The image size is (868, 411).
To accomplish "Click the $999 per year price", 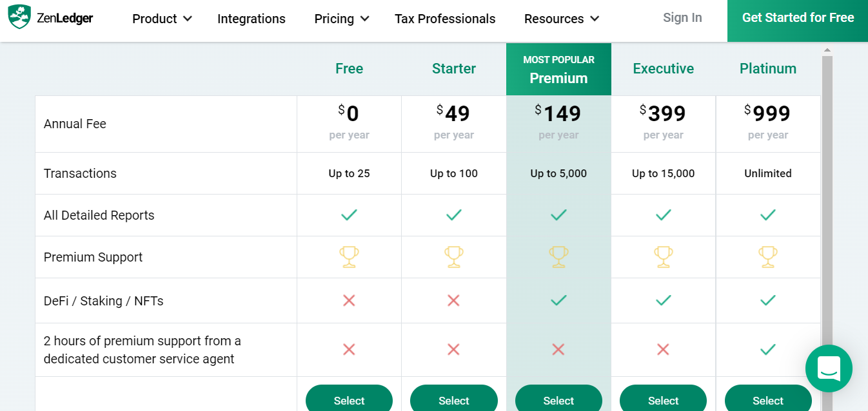I will (767, 122).
